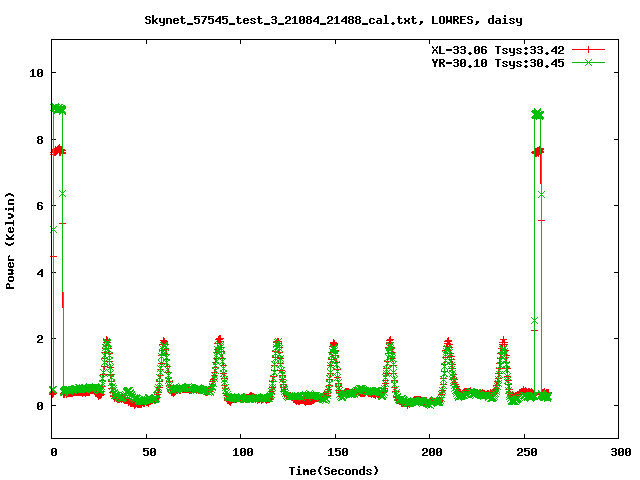The image size is (640, 480).
Task: Click y-axis tick label 8
Action: coord(40,140)
